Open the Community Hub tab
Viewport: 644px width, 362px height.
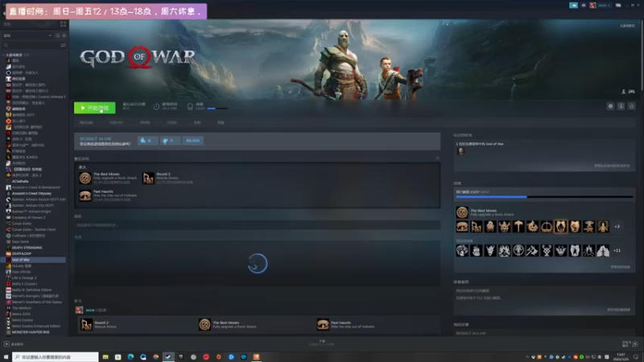116,122
